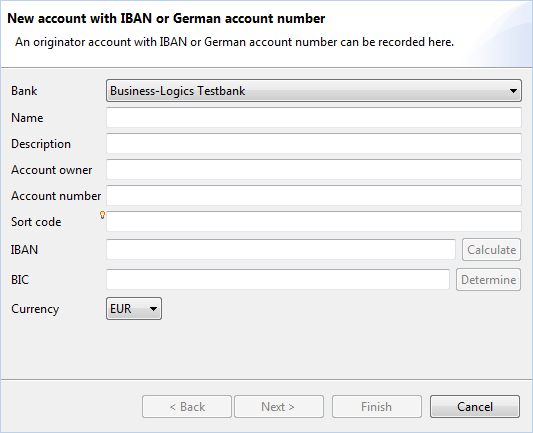Click the arrow on the EUR currency selector
Viewport: 533px width, 433px height.
point(153,309)
